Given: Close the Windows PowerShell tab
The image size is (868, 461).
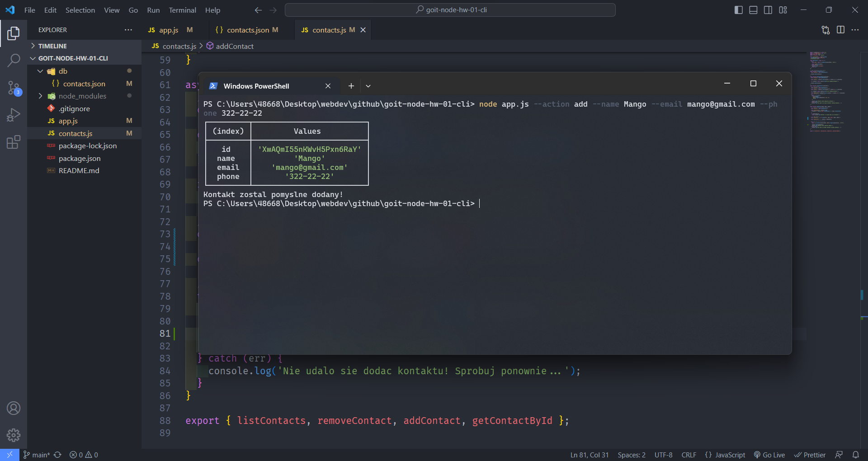Looking at the screenshot, I should point(328,86).
